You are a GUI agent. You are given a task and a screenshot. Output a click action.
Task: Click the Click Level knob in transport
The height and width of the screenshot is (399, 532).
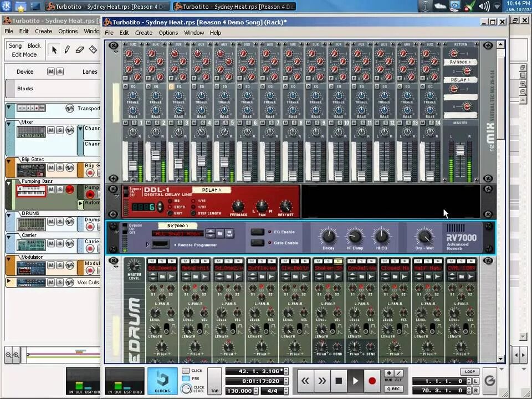(x=186, y=388)
